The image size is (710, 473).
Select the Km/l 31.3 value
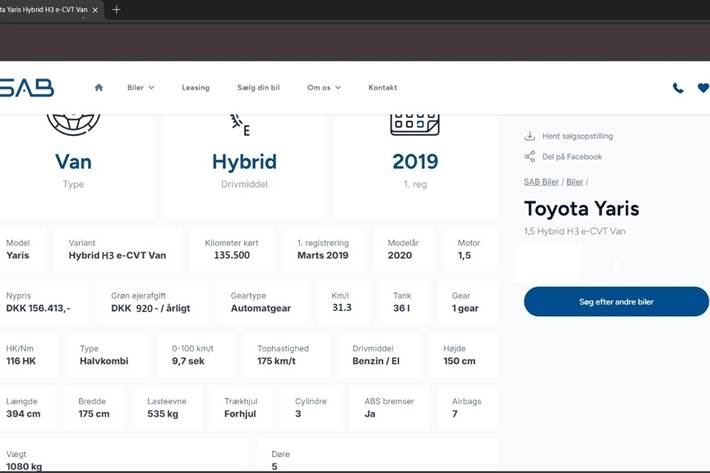pyautogui.click(x=341, y=307)
